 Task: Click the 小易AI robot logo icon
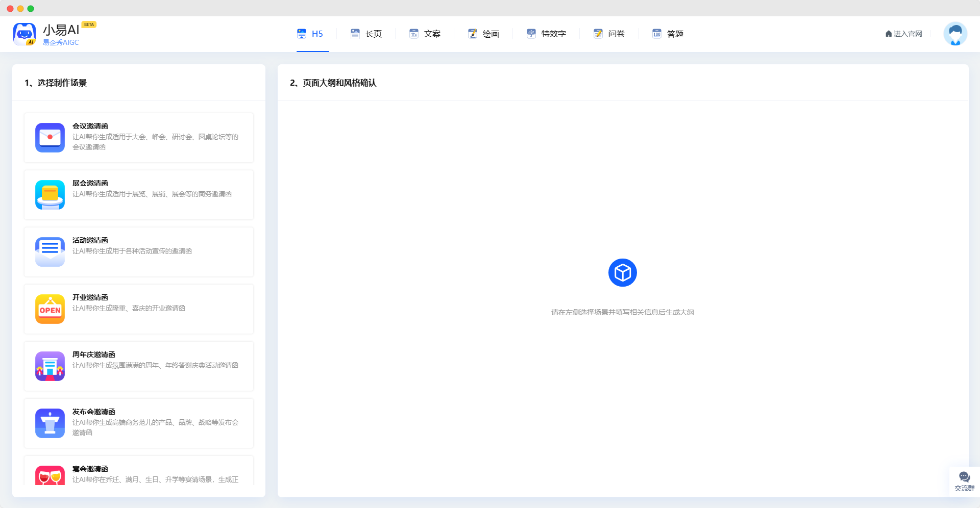point(24,34)
